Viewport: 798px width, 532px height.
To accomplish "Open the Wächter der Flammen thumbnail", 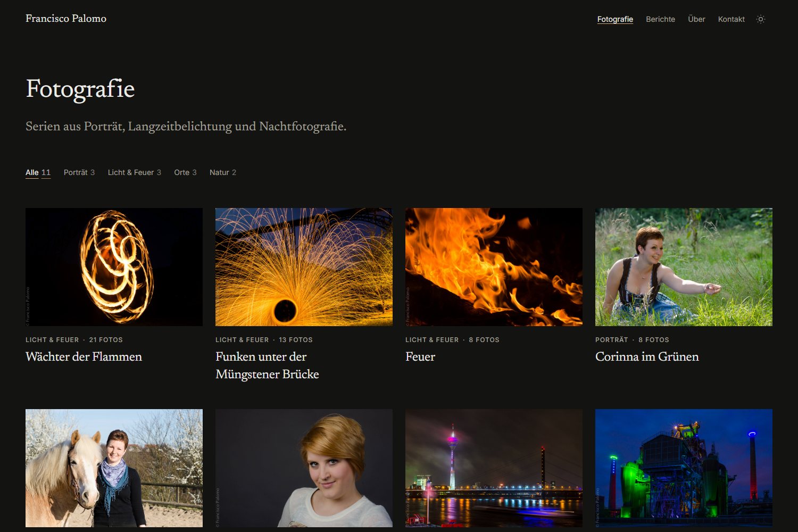I will click(114, 267).
